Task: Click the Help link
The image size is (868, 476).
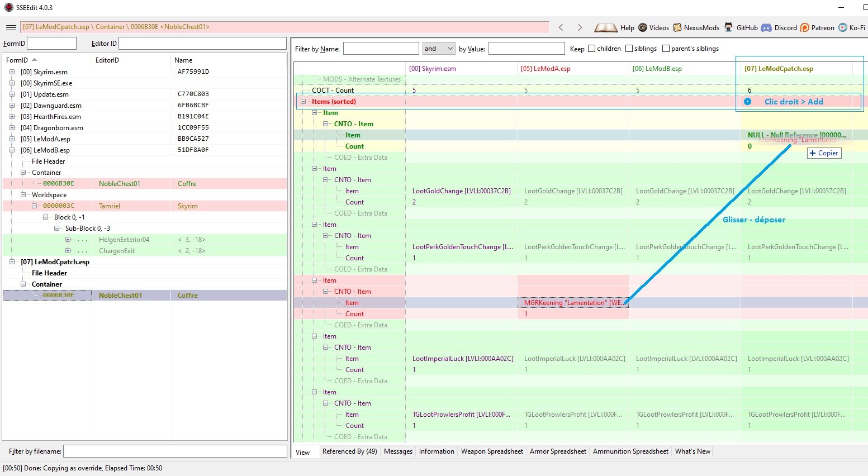Action: pyautogui.click(x=627, y=28)
